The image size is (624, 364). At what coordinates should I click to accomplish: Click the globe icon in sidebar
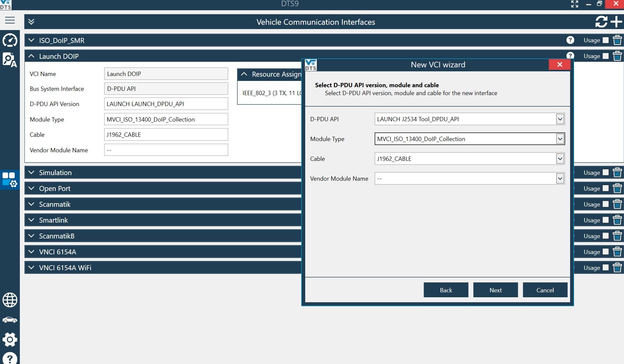(10, 300)
